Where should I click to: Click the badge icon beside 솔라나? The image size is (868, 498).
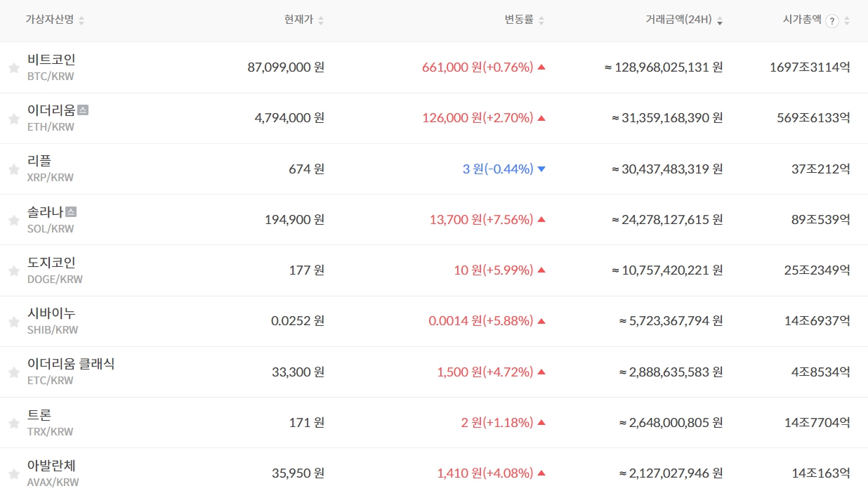click(x=71, y=211)
